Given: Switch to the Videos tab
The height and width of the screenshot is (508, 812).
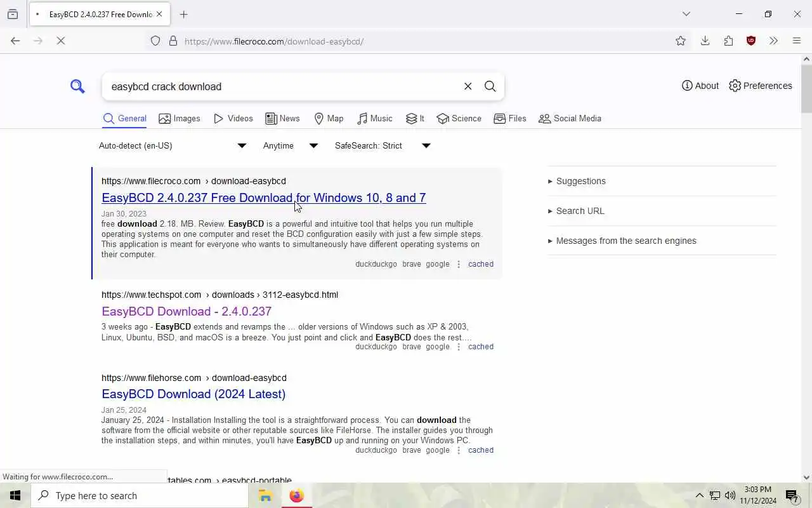Looking at the screenshot, I should 233,119.
